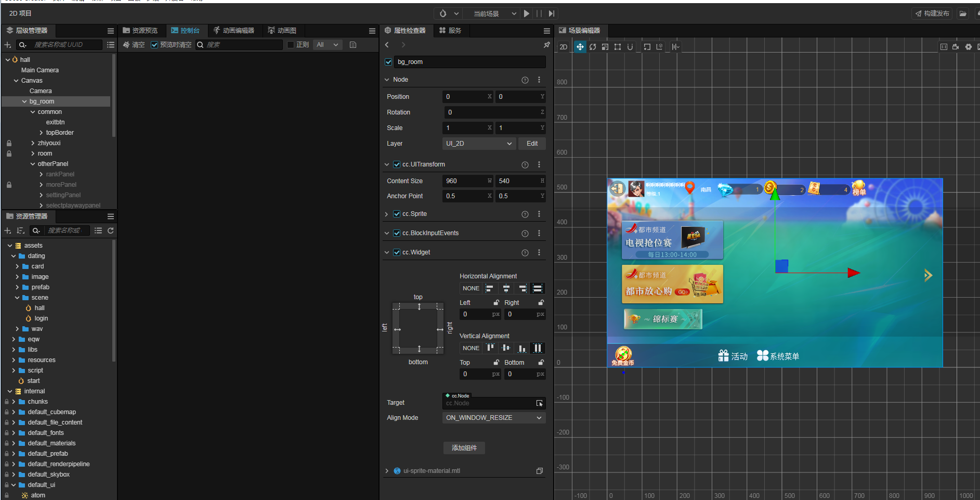Screen dimensions: 980x500
Task: Expand the cc.Sprite component section
Action: click(x=386, y=214)
